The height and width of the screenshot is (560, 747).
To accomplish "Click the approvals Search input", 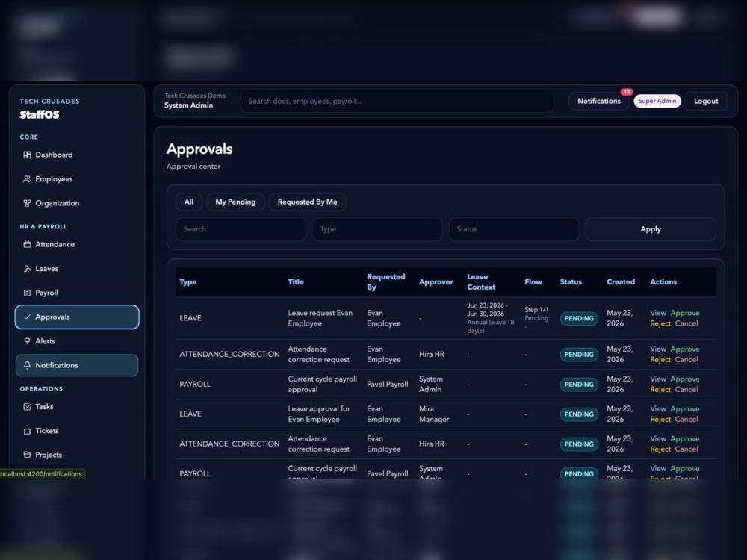I will coord(240,229).
